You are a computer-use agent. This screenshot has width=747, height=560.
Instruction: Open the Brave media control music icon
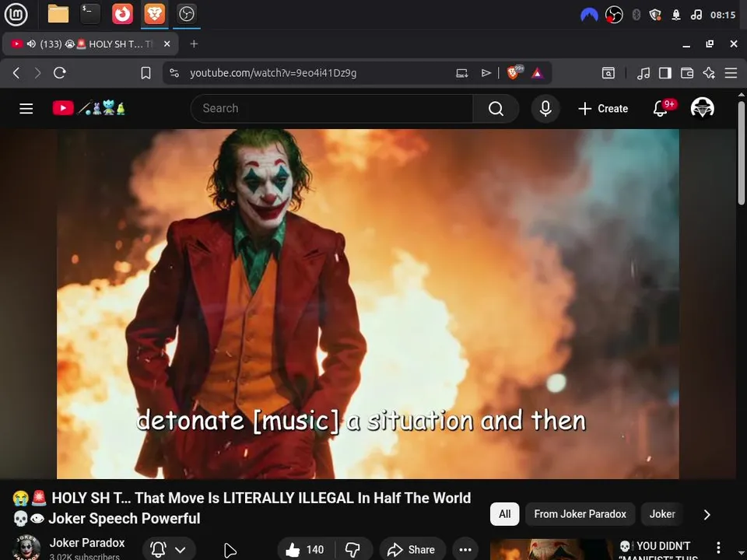pos(644,73)
